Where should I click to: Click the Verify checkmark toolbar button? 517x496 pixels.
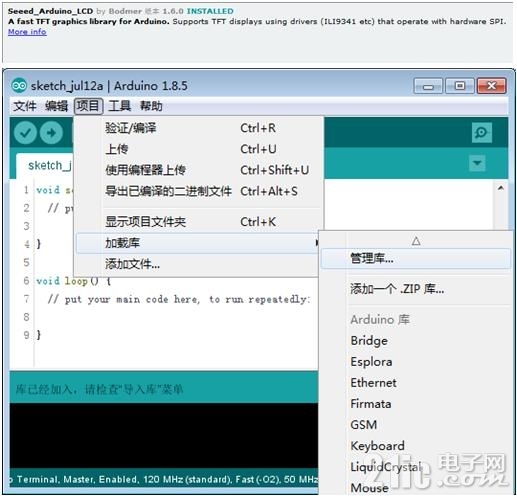coord(25,133)
